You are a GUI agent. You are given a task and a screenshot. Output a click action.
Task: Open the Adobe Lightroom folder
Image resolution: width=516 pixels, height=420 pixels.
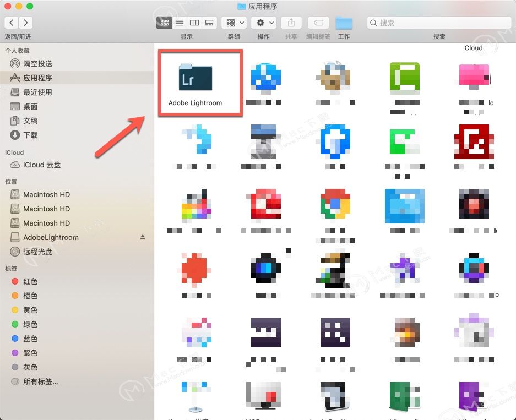195,78
